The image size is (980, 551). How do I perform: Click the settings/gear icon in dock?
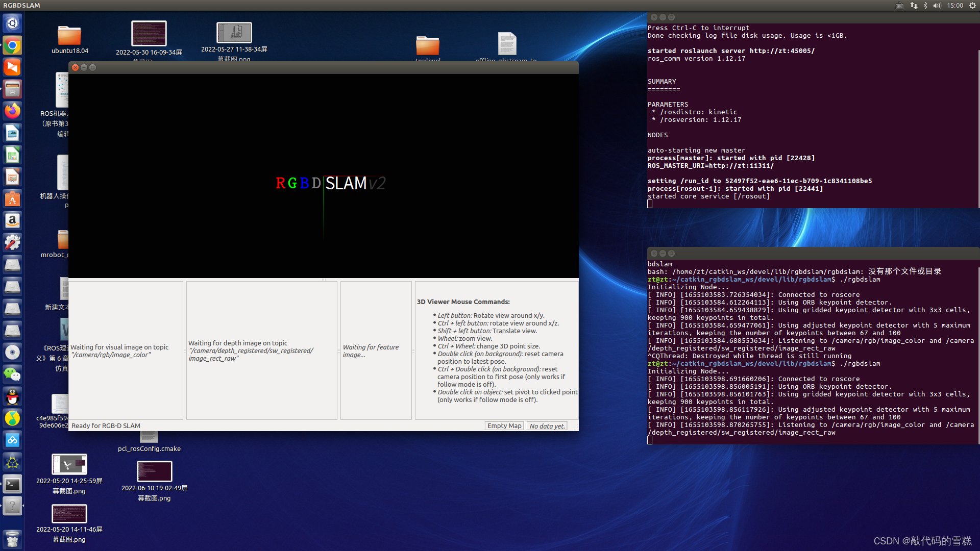pyautogui.click(x=13, y=241)
